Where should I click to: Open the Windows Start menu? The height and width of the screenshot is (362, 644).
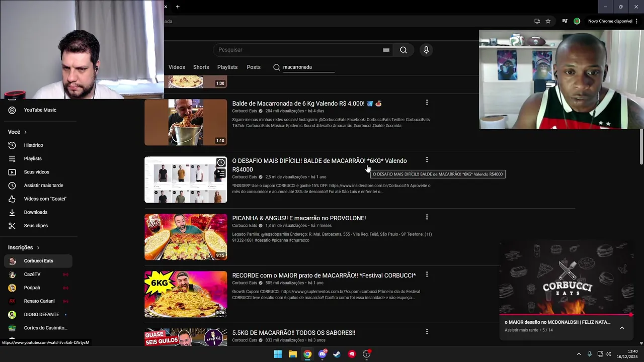pyautogui.click(x=278, y=354)
